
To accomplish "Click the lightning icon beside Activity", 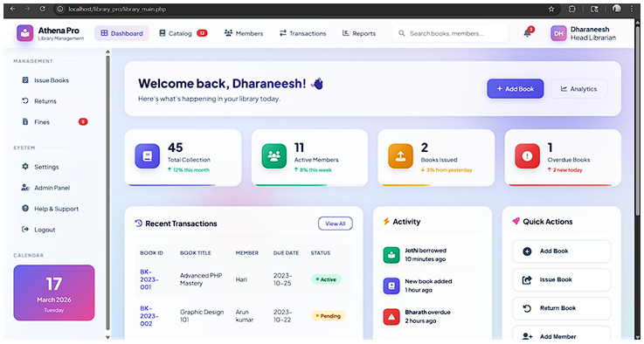I will (x=386, y=222).
